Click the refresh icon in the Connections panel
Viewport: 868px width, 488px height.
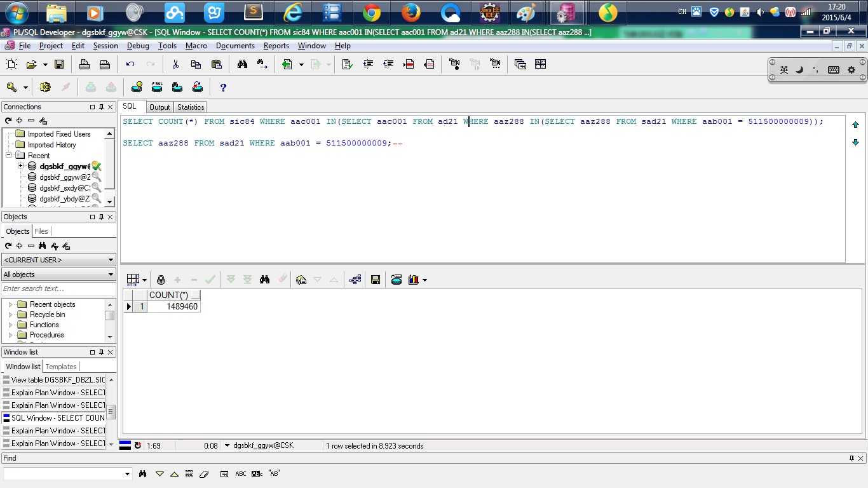(8, 121)
